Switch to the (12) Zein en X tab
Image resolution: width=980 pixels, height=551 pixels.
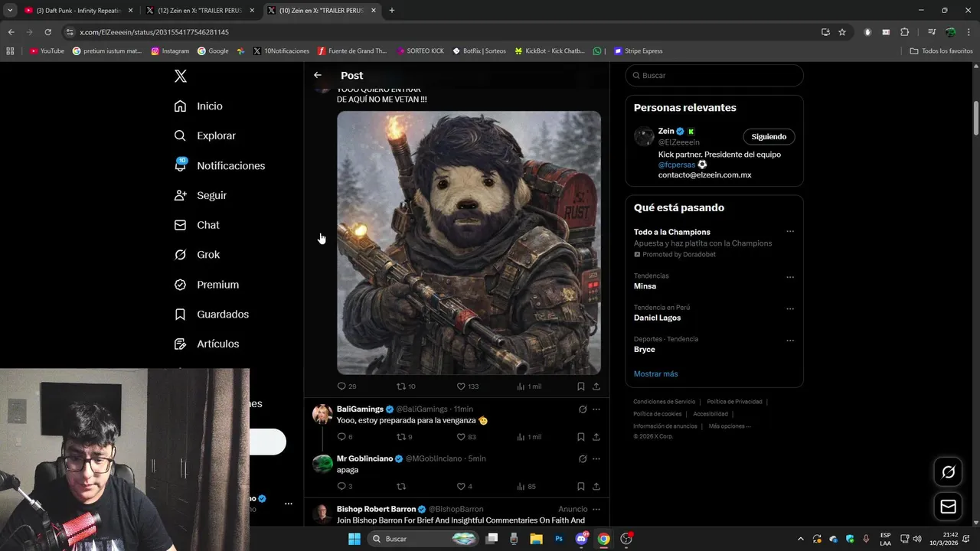click(x=199, y=11)
